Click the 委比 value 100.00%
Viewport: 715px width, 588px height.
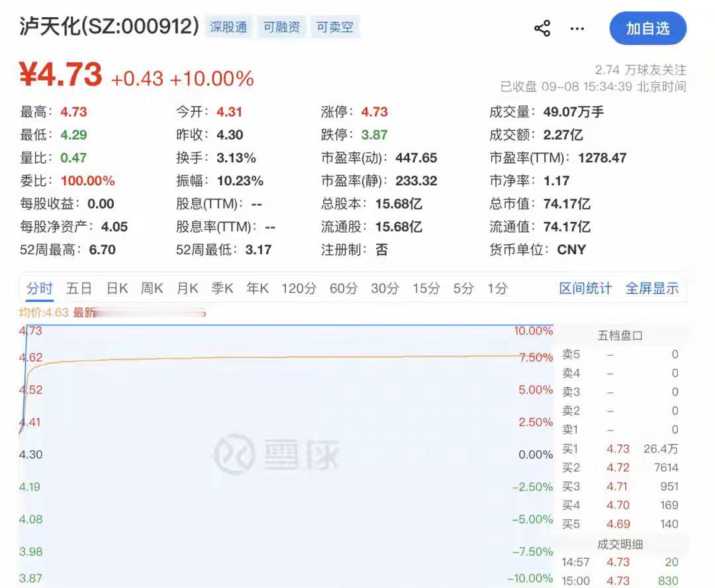point(87,181)
